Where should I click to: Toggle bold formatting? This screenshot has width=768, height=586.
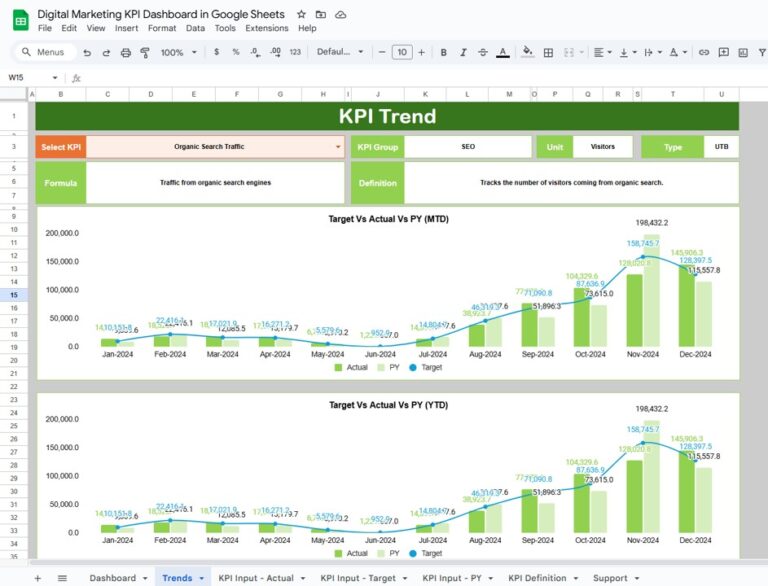443,52
